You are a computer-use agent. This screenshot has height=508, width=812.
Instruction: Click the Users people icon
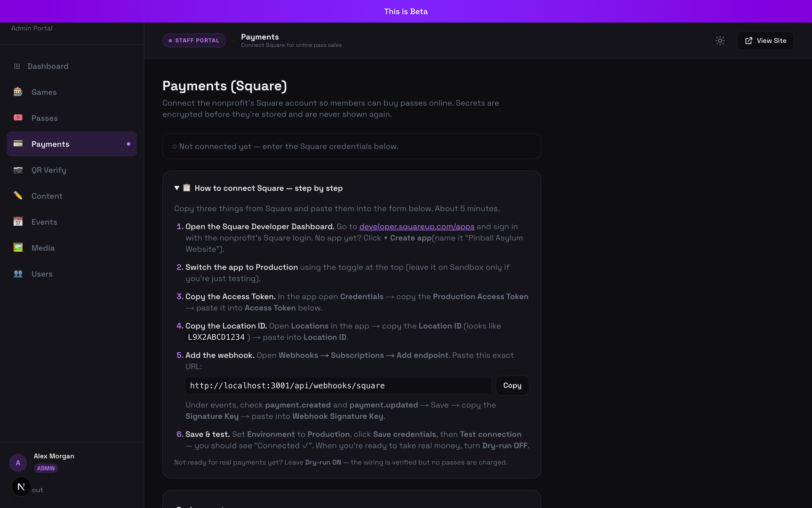18,274
